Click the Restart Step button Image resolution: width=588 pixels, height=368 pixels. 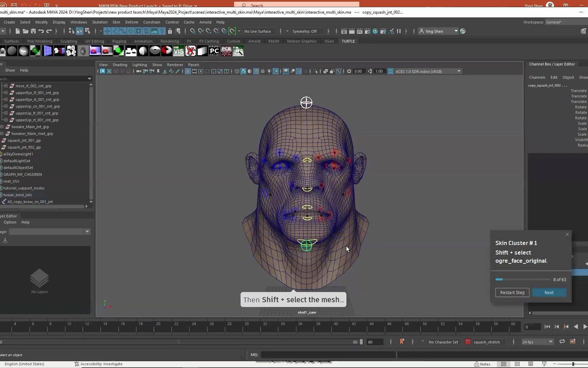point(512,293)
